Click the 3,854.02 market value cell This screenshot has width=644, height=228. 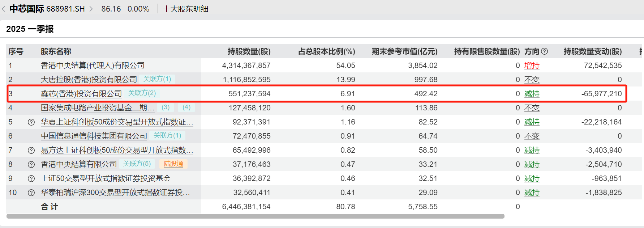click(423, 66)
